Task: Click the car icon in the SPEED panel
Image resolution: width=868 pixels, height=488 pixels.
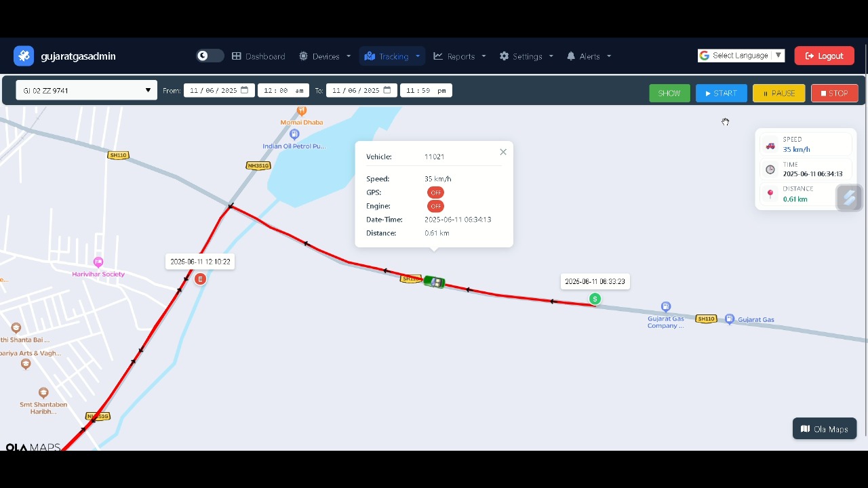Action: click(770, 145)
